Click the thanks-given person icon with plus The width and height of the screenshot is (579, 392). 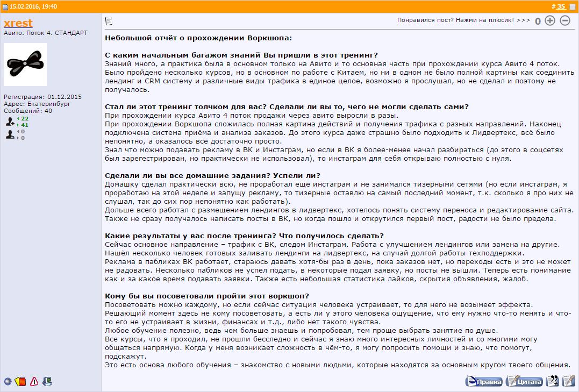coord(10,121)
